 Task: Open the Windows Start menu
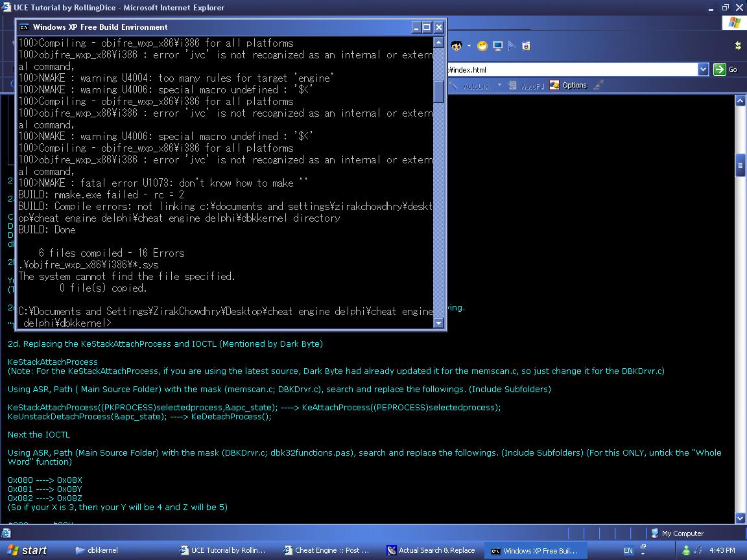pos(27,550)
